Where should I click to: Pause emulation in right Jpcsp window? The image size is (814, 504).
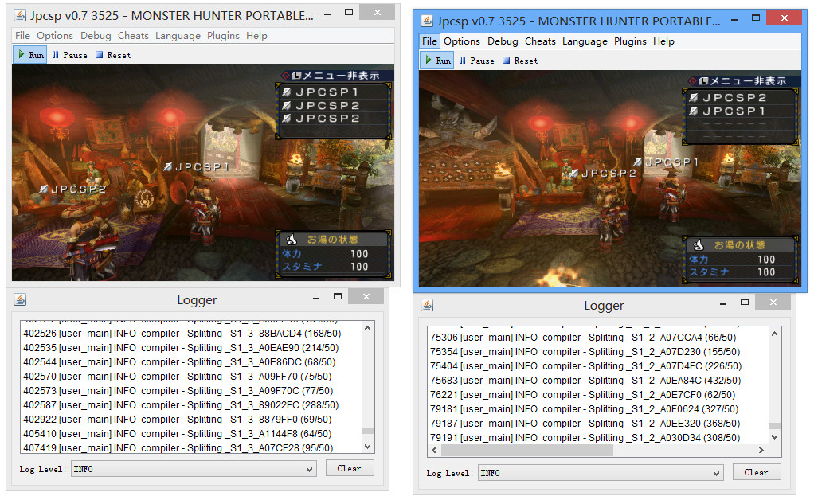coord(476,61)
